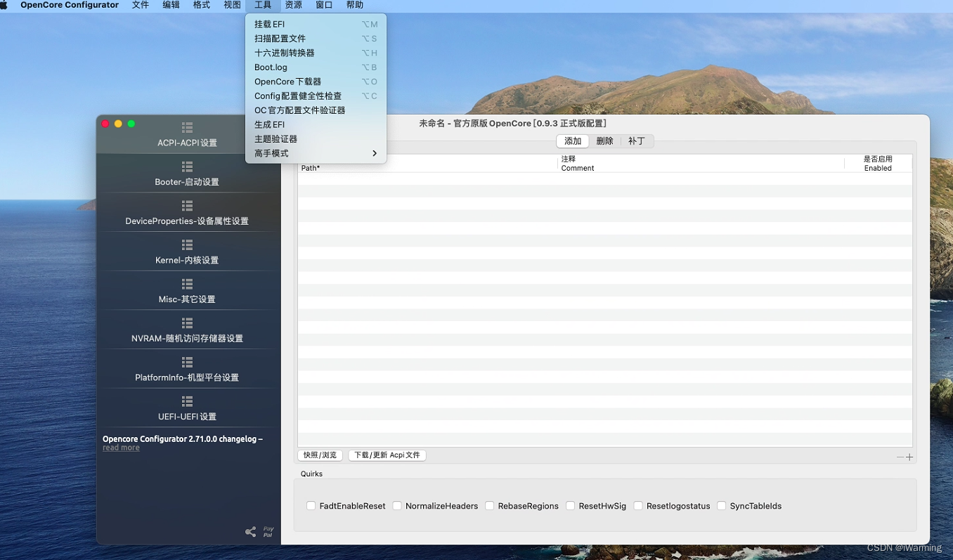
Task: Open the OpenCore 下载器 menu entry
Action: [316, 82]
